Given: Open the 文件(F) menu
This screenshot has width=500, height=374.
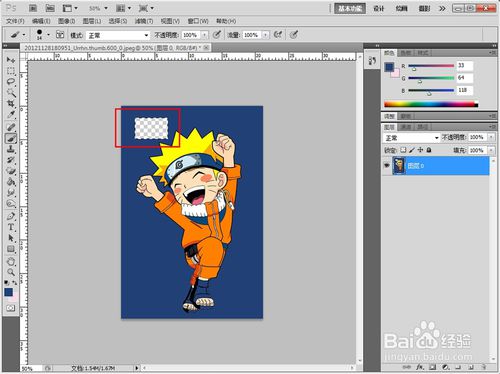Looking at the screenshot, I should (x=15, y=21).
